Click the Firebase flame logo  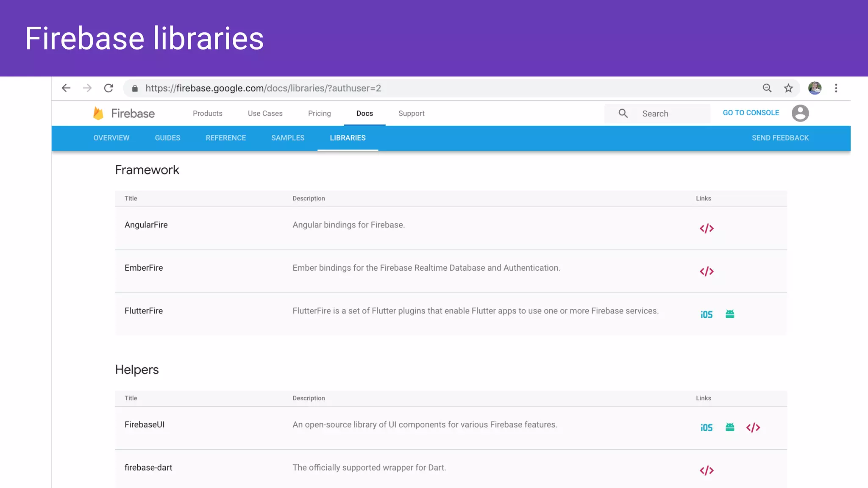(x=98, y=113)
